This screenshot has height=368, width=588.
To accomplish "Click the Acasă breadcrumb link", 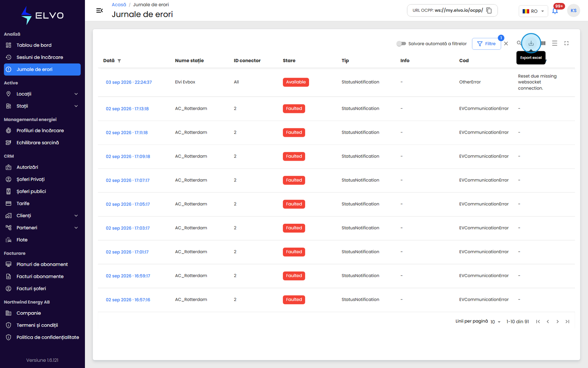I will pos(119,5).
